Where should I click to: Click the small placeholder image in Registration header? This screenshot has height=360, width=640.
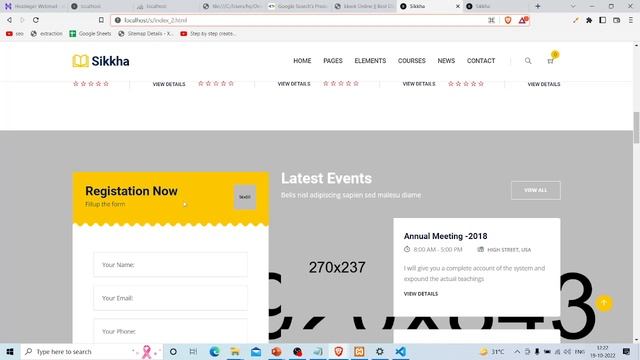pyautogui.click(x=244, y=197)
